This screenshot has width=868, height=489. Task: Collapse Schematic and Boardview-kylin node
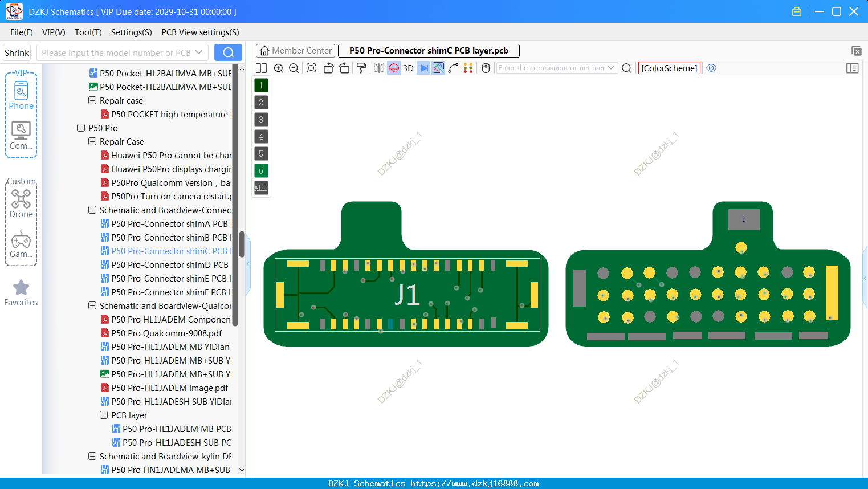92,456
